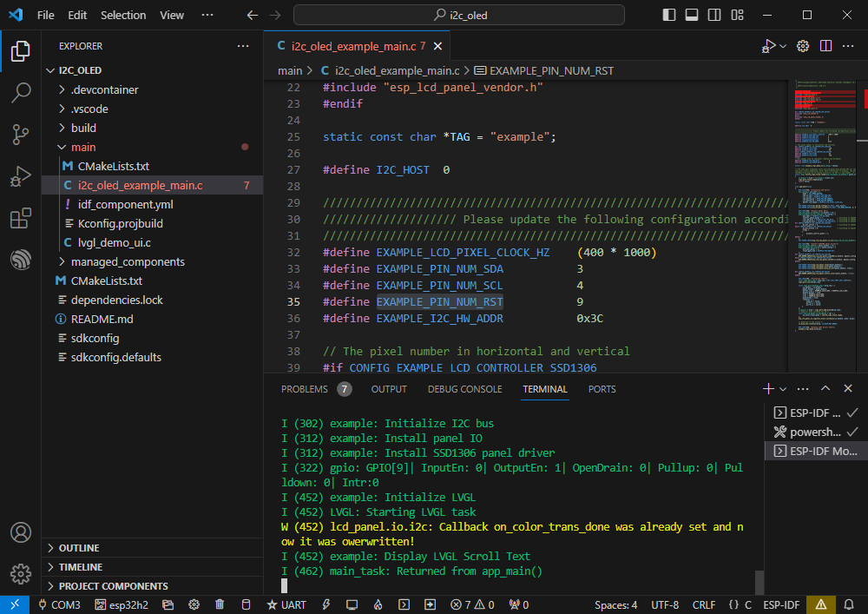Click the build, flash and monitor flame icon

(378, 604)
